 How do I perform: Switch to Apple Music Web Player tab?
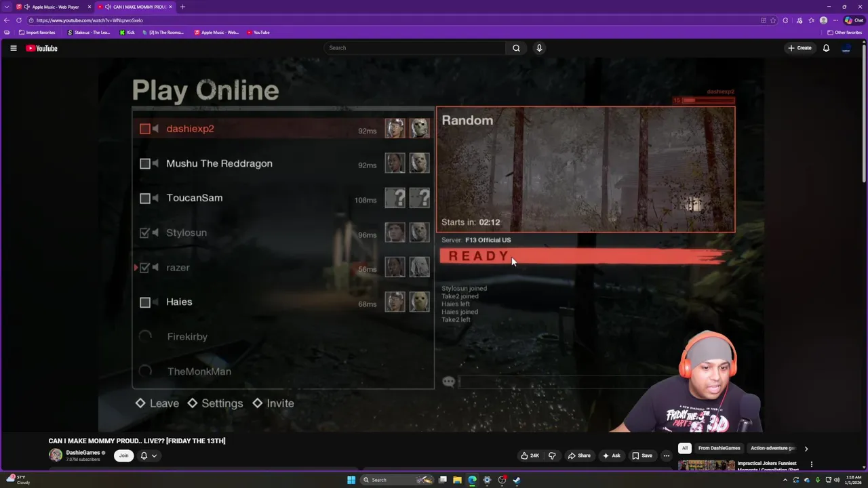53,7
